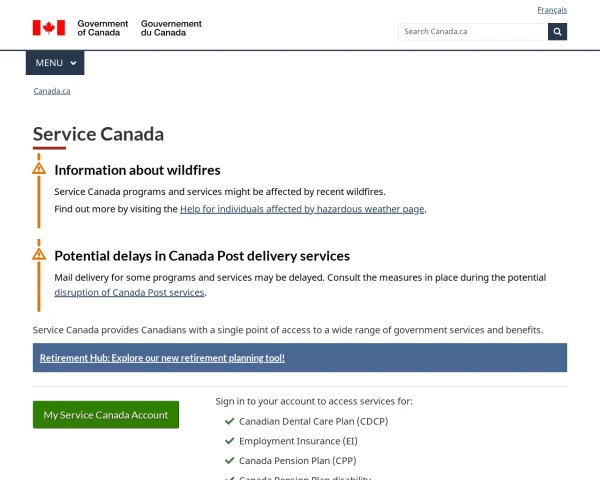Click the Service Canada page heading
This screenshot has width=600, height=480.
[x=98, y=134]
